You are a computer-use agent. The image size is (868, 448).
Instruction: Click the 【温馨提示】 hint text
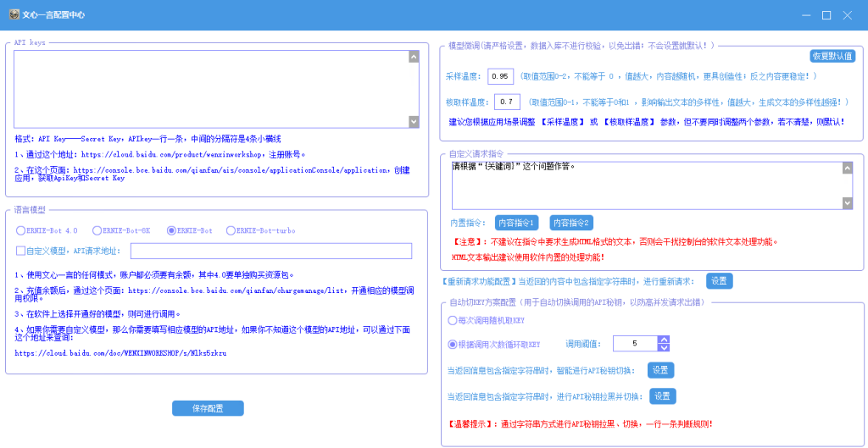(x=580, y=424)
